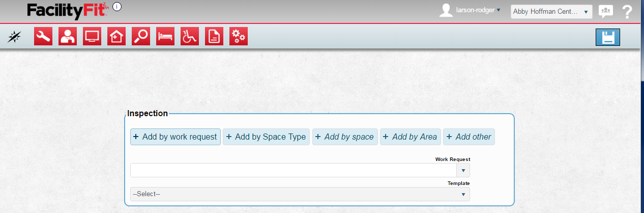Expand the Template select dropdown
Viewport: 644px width, 213px height.
click(x=300, y=194)
